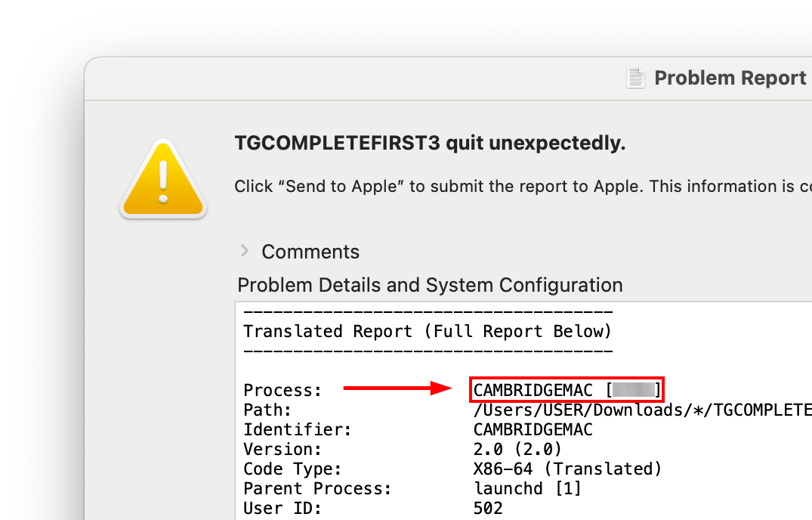Click the blurred process ID in brackets
Viewport: 812px width, 520px height.
pyautogui.click(x=633, y=390)
